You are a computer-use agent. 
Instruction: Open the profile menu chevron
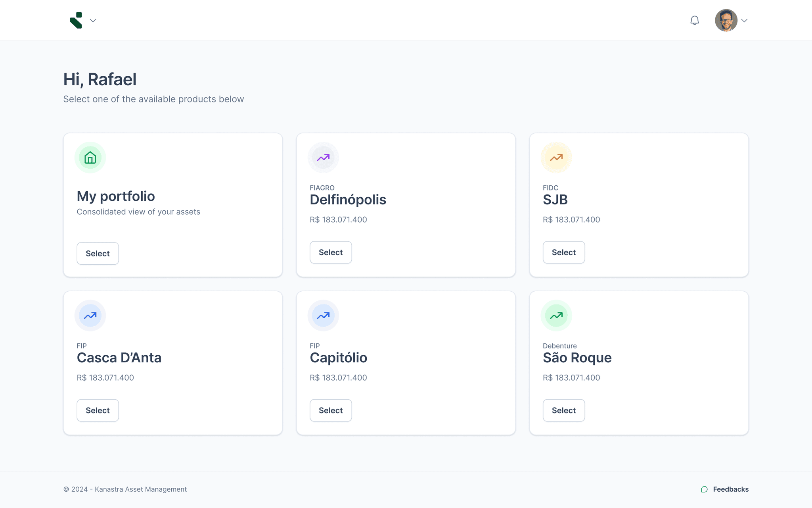click(745, 20)
